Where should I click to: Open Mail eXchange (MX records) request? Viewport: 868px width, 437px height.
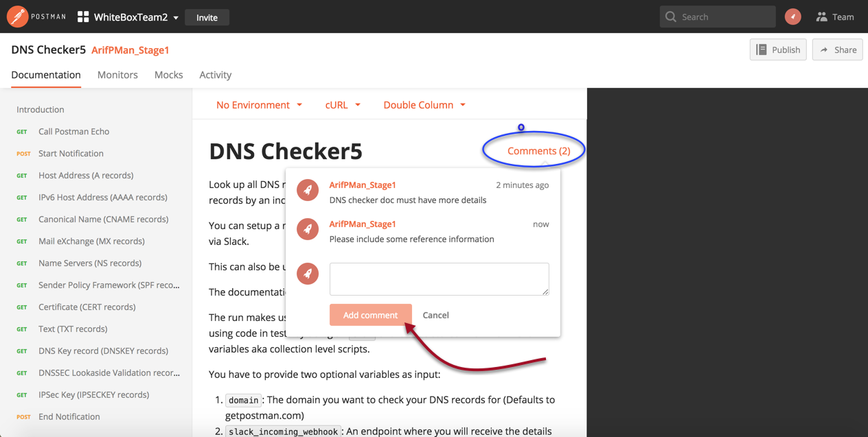pyautogui.click(x=91, y=241)
